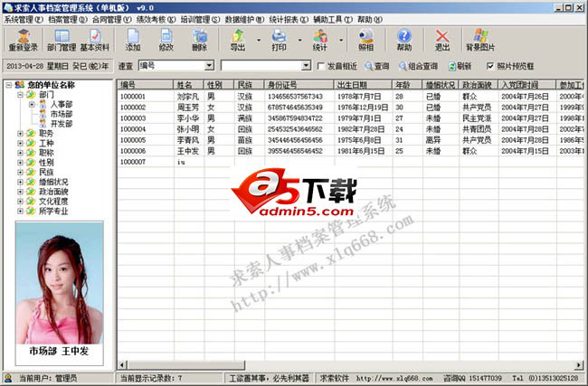Image resolution: width=588 pixels, height=386 pixels.
Task: Open the 辅助工具 menu
Action: (x=333, y=20)
